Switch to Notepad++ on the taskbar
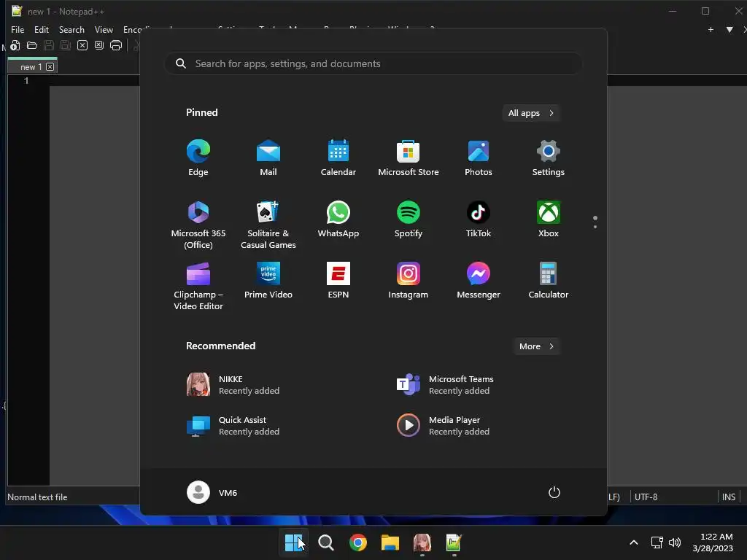The image size is (747, 560). (x=454, y=542)
